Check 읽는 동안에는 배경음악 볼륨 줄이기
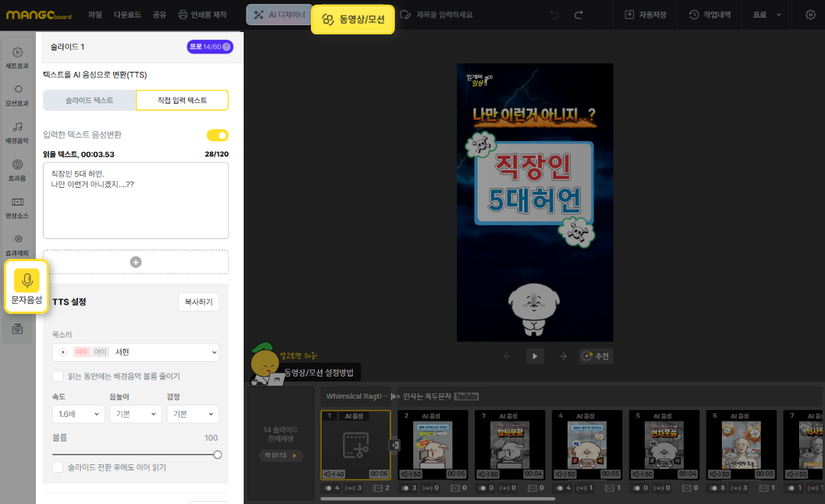Image resolution: width=825 pixels, height=504 pixels. click(58, 376)
